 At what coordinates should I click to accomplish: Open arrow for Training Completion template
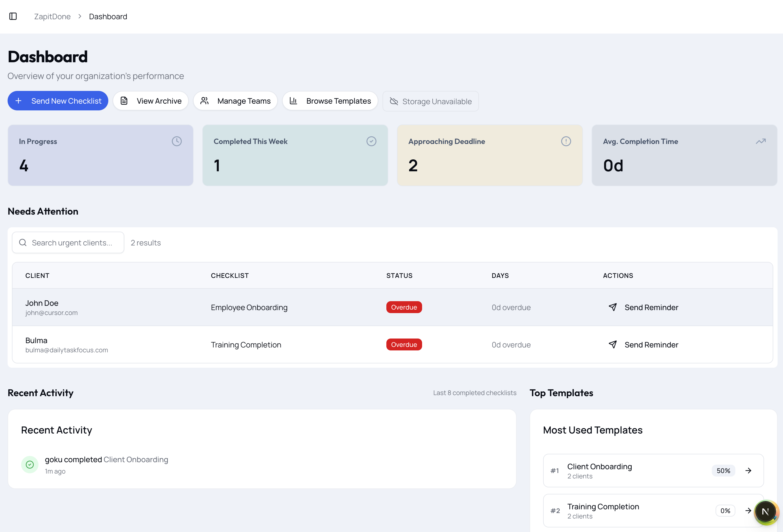tap(748, 510)
